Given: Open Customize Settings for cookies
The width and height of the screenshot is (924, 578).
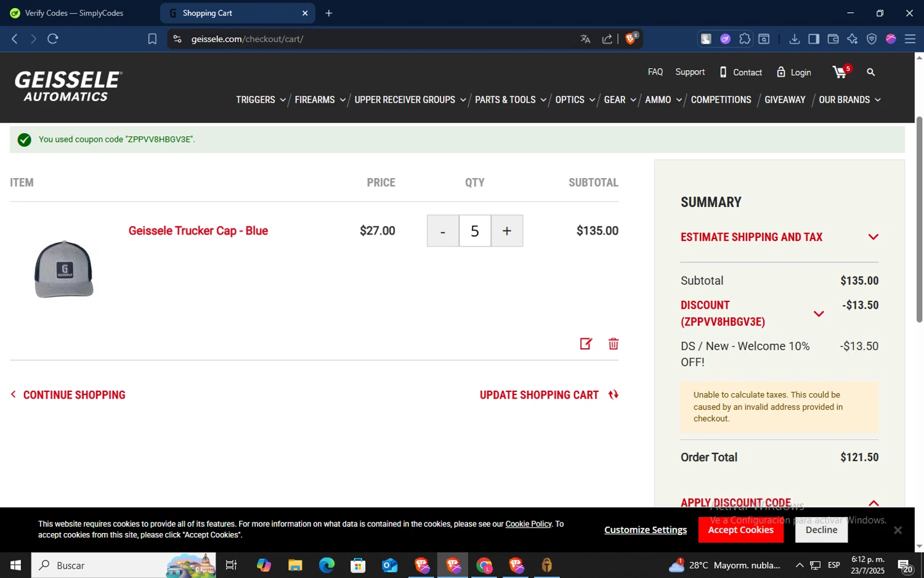Looking at the screenshot, I should pos(646,530).
